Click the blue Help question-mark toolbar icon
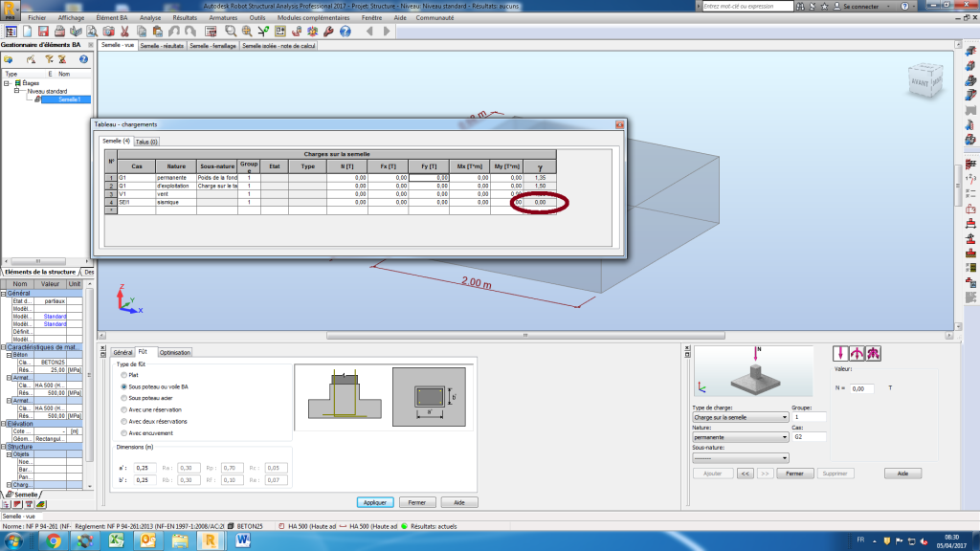This screenshot has width=980, height=551. 345,32
